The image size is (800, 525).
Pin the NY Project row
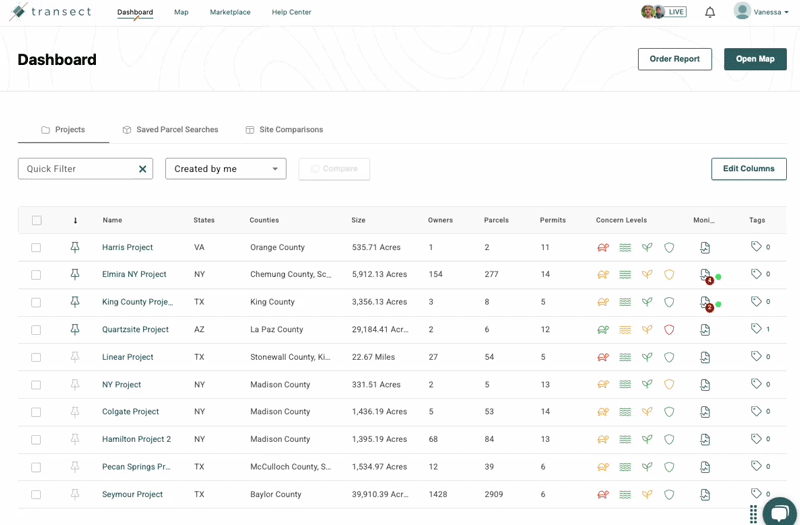75,385
